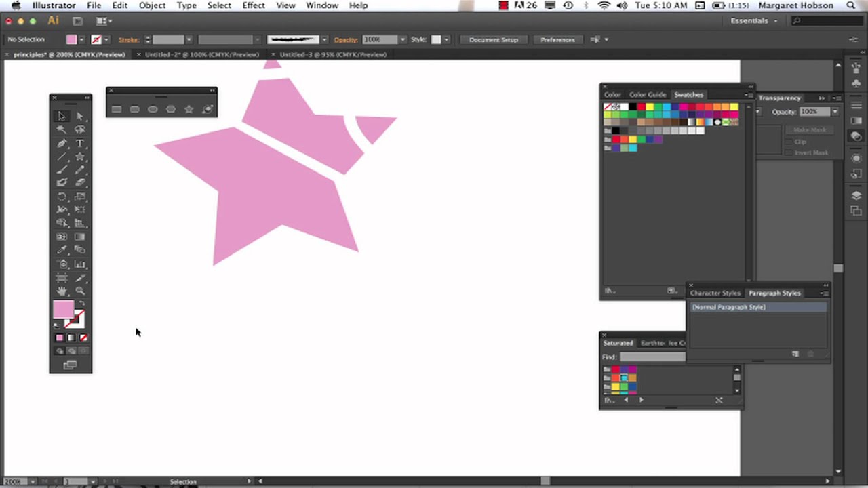The height and width of the screenshot is (488, 868).
Task: Click the Make Mask button
Action: coord(809,129)
